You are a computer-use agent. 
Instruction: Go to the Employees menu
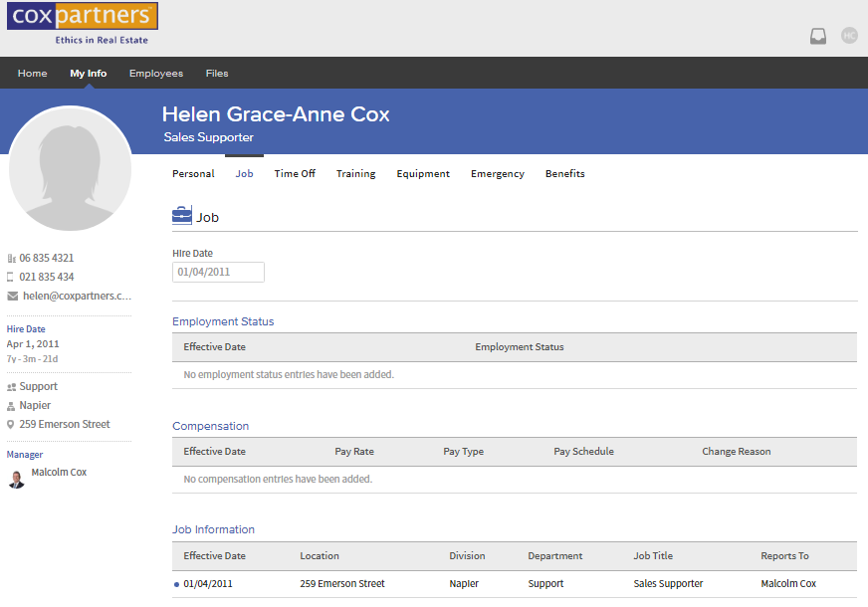[x=156, y=74]
